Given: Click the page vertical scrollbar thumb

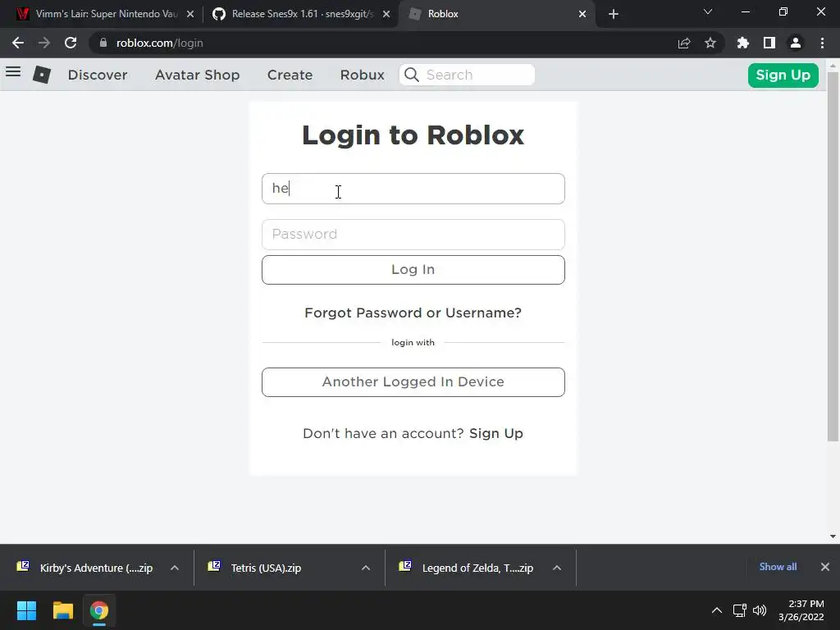Looking at the screenshot, I should (x=833, y=257).
